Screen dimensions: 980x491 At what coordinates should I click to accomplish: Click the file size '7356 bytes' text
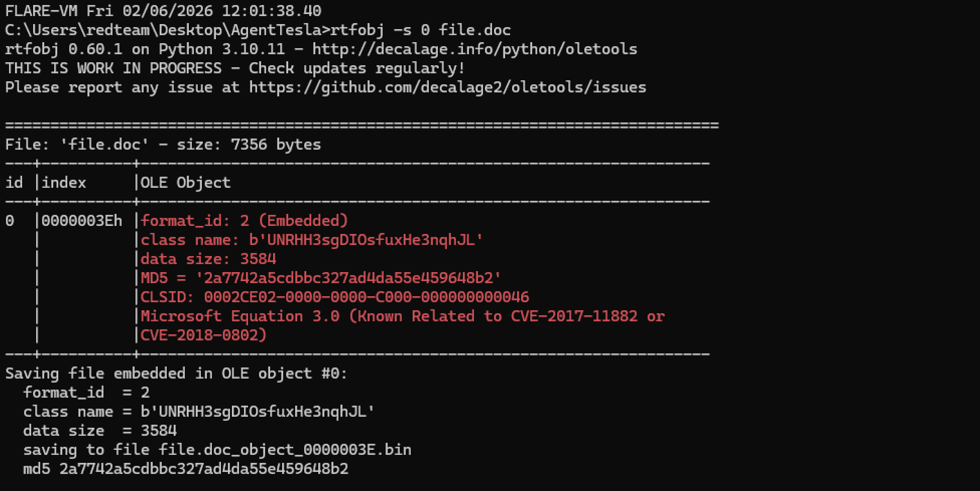tap(276, 145)
